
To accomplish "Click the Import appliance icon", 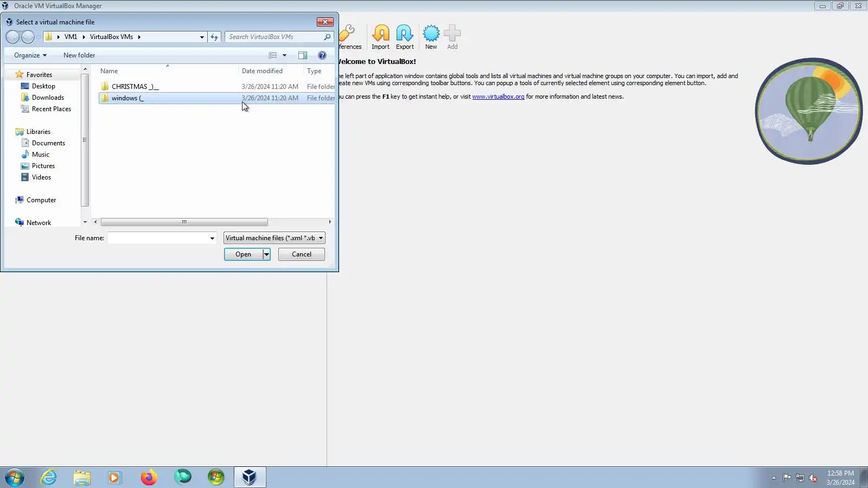I will click(380, 37).
